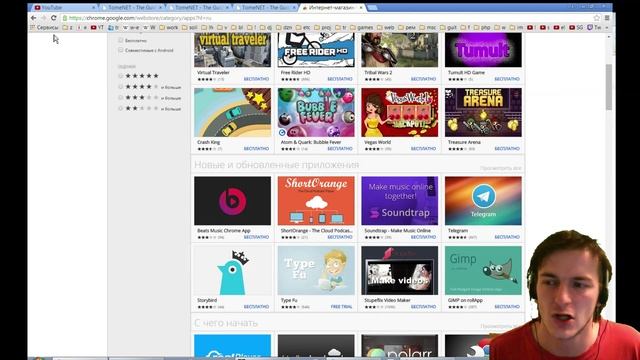Open the Bubble Fever thumbnail
Viewport: 640px width, 360px height.
pyautogui.click(x=316, y=113)
